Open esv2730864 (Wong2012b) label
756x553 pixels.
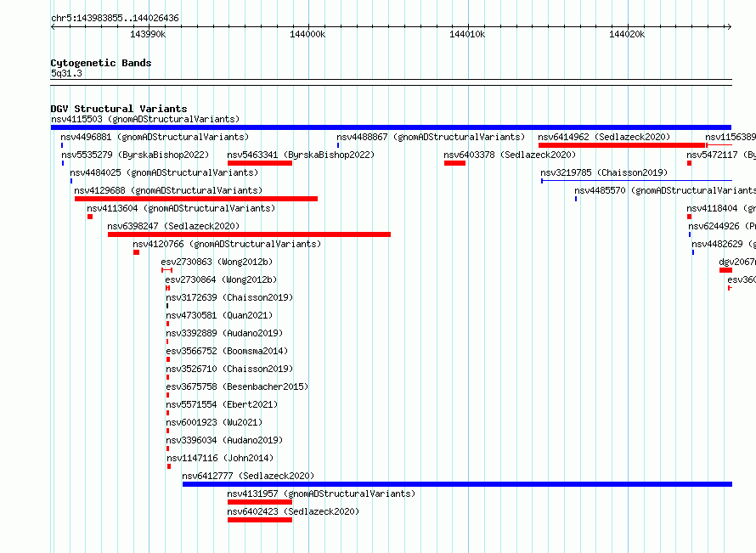[221, 279]
